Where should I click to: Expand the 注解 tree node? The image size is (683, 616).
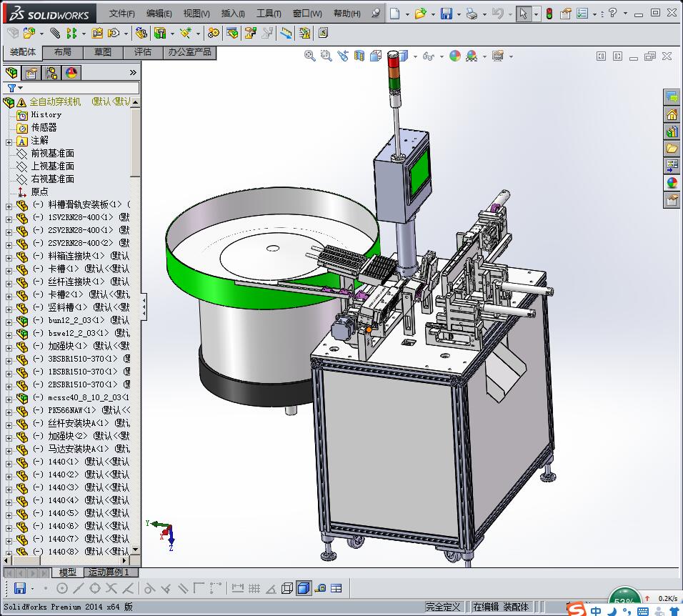click(x=9, y=142)
